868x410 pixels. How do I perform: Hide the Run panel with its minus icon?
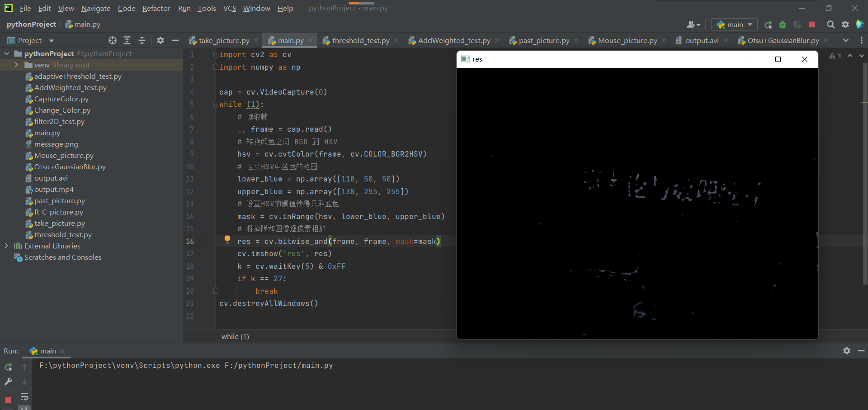(x=861, y=351)
